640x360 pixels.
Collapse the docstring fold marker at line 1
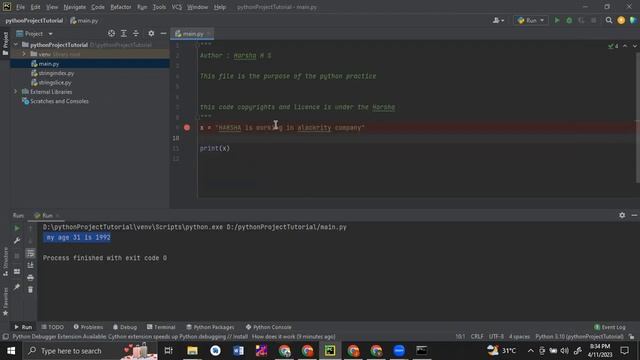click(x=197, y=45)
